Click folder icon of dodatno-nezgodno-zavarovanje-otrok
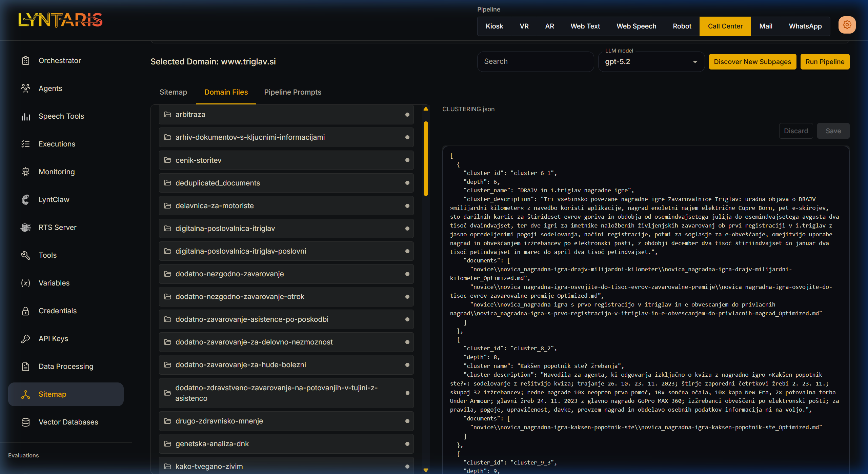 [x=167, y=297]
